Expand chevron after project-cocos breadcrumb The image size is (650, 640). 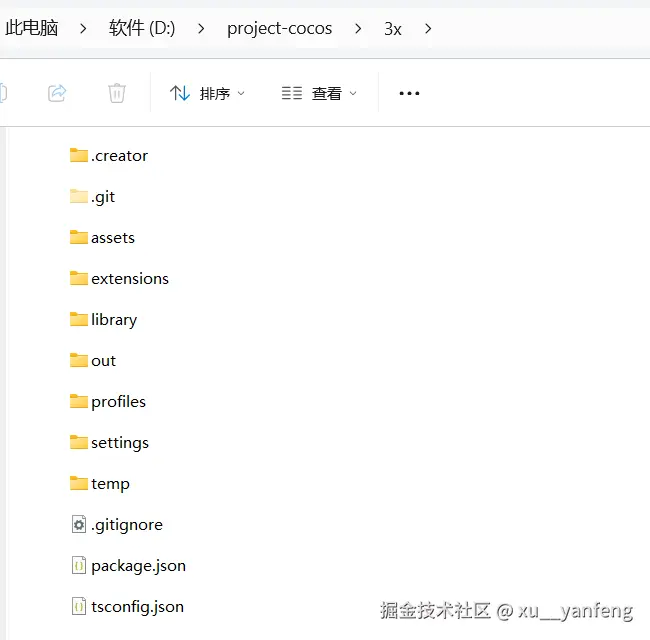pyautogui.click(x=358, y=29)
